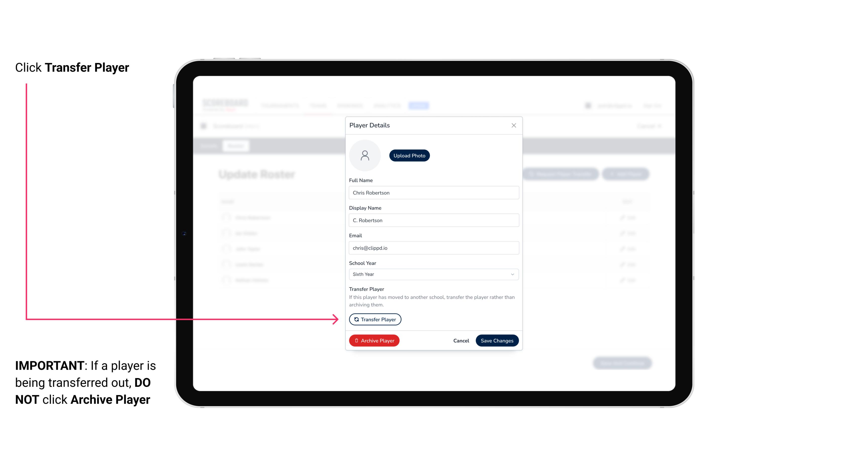
Task: Click the rotate/transfer icon on Transfer Player
Action: (x=356, y=319)
